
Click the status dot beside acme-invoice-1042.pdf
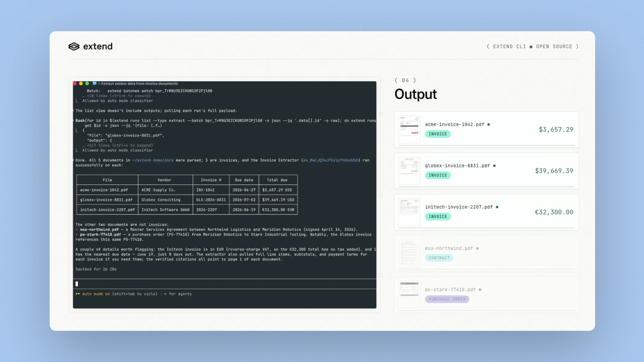[489, 124]
